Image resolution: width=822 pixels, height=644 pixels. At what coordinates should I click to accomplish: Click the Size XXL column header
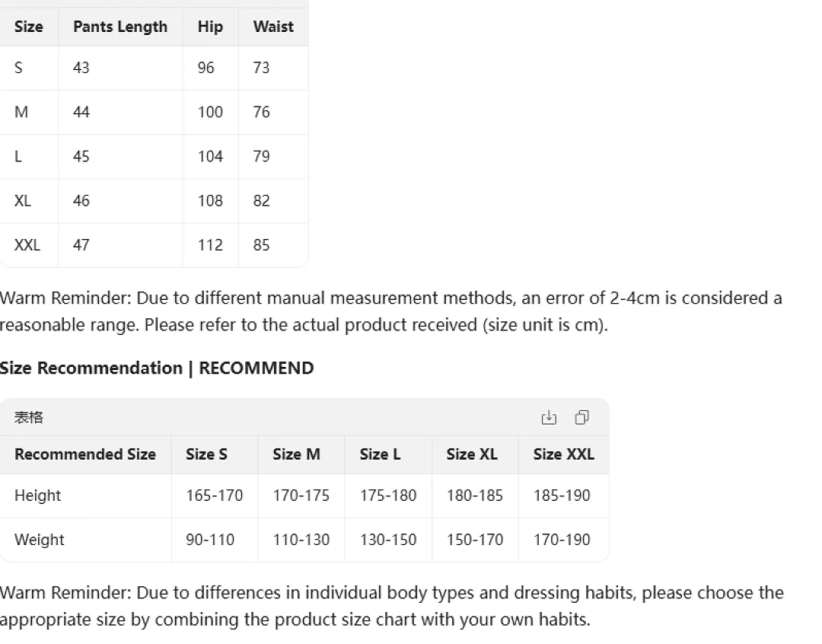[x=563, y=454]
